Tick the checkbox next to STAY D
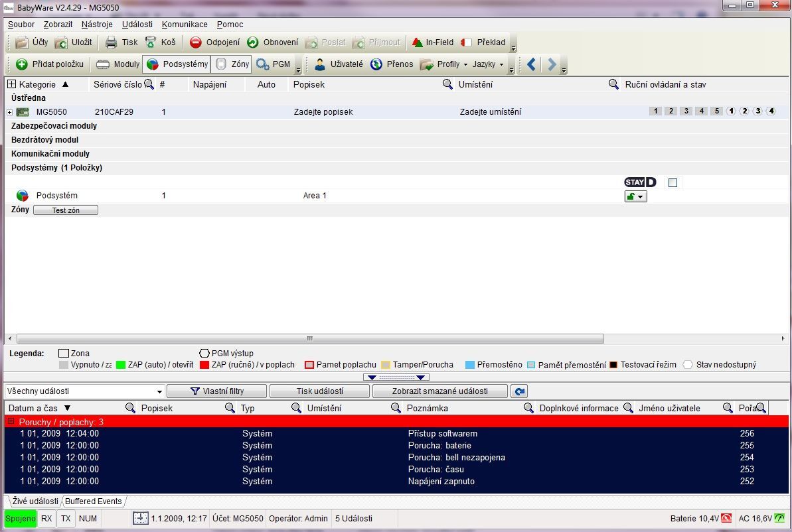The image size is (792, 532). point(673,183)
